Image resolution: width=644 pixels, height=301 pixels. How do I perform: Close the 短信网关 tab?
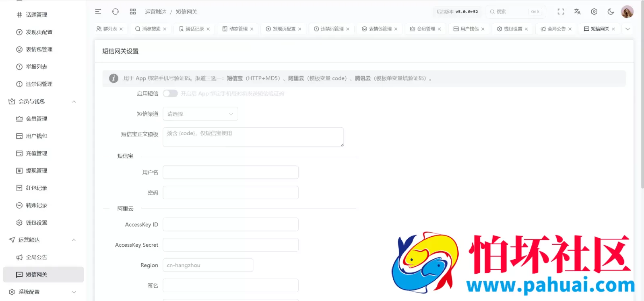point(613,29)
